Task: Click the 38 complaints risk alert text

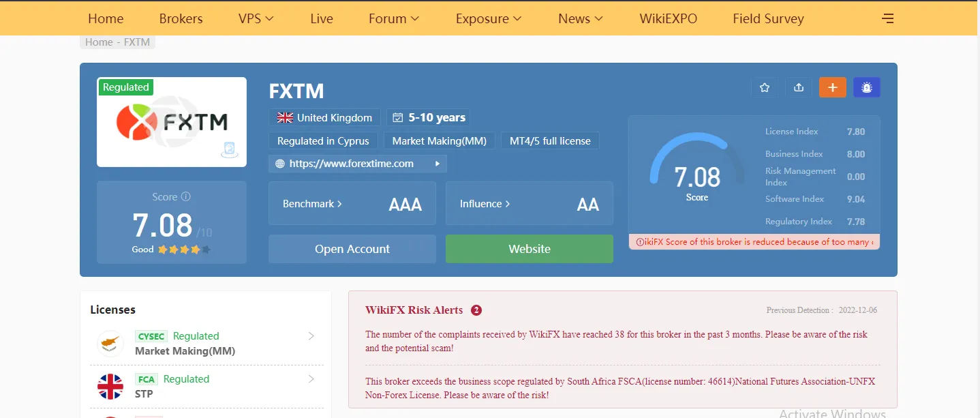Action: point(617,341)
